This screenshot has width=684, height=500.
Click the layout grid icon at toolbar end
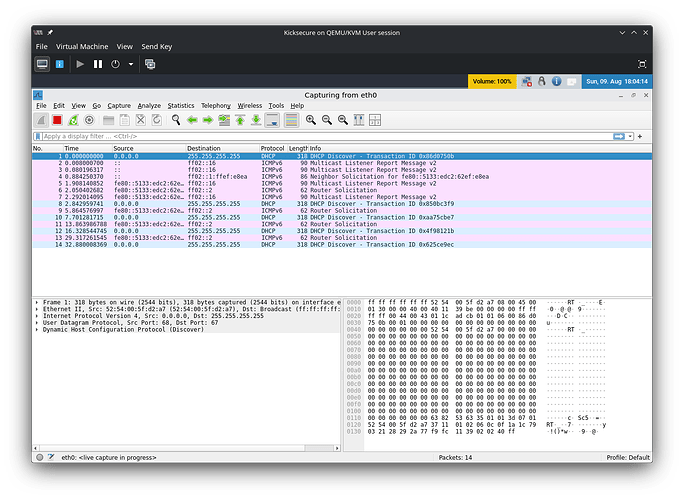(x=375, y=120)
